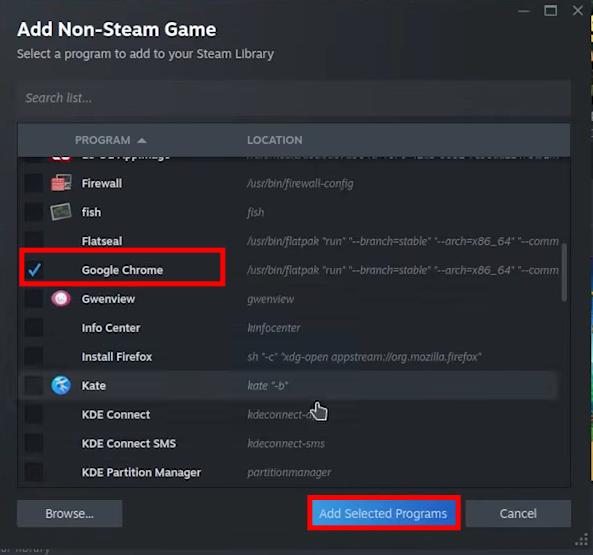
Task: Click the resize grip icon in corner
Action: [x=581, y=540]
